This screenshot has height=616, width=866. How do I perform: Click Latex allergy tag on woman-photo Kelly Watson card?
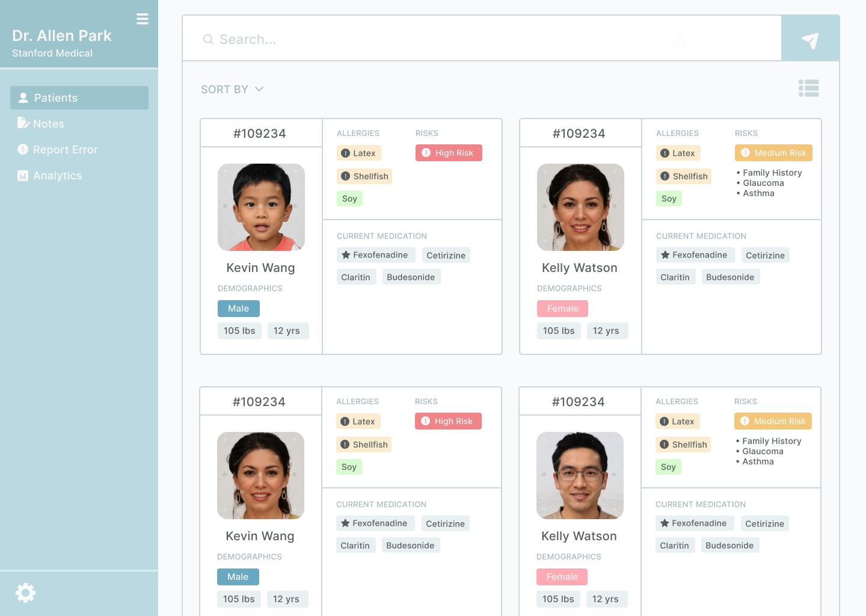pyautogui.click(x=678, y=153)
